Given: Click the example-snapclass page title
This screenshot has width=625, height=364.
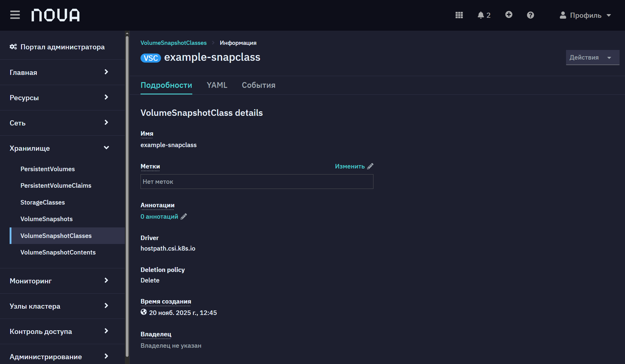Looking at the screenshot, I should pyautogui.click(x=212, y=57).
